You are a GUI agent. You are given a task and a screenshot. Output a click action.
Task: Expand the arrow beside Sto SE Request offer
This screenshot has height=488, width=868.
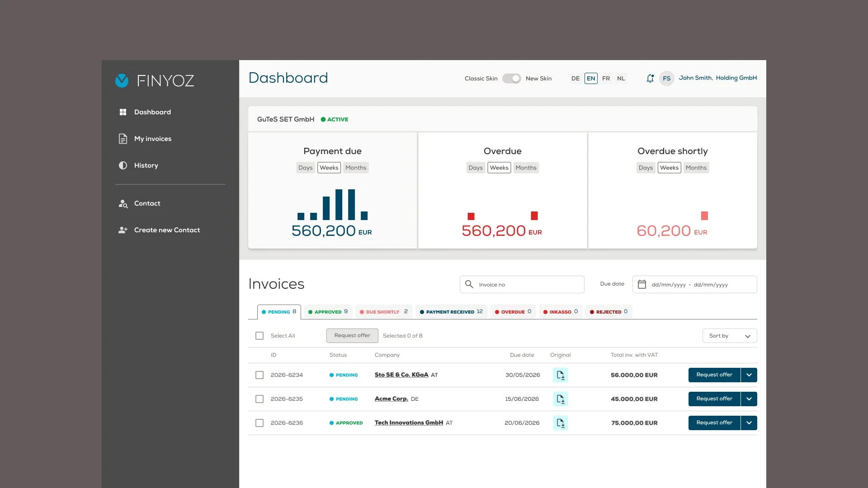click(749, 375)
